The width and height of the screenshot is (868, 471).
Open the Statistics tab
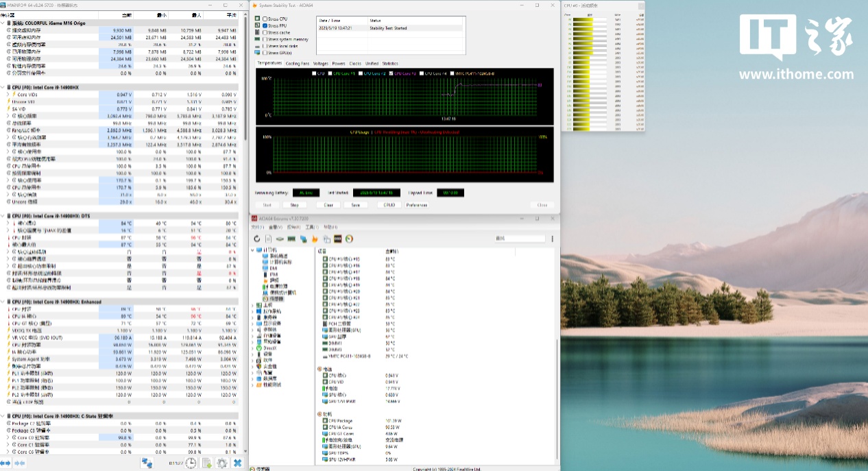point(390,63)
